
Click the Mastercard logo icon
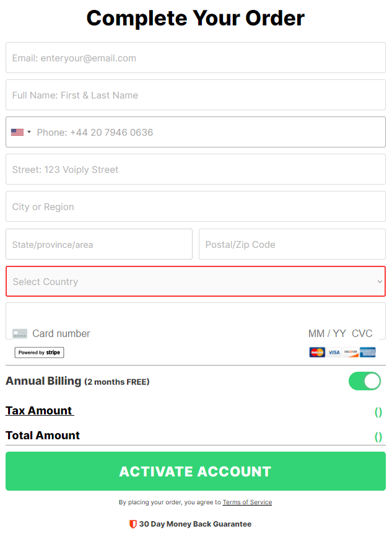point(317,353)
